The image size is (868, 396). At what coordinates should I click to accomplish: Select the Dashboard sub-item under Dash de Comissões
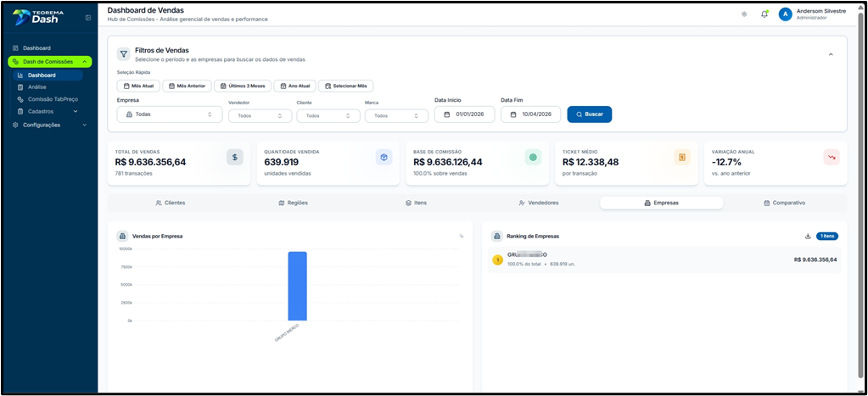click(x=47, y=75)
